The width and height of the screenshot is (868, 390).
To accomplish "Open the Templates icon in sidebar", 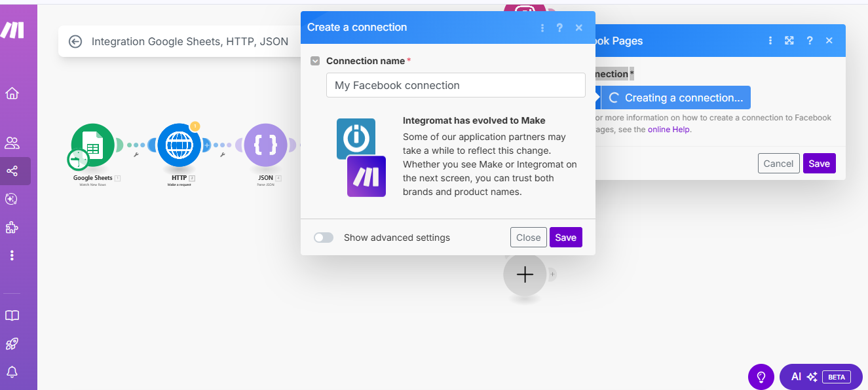I will point(11,199).
